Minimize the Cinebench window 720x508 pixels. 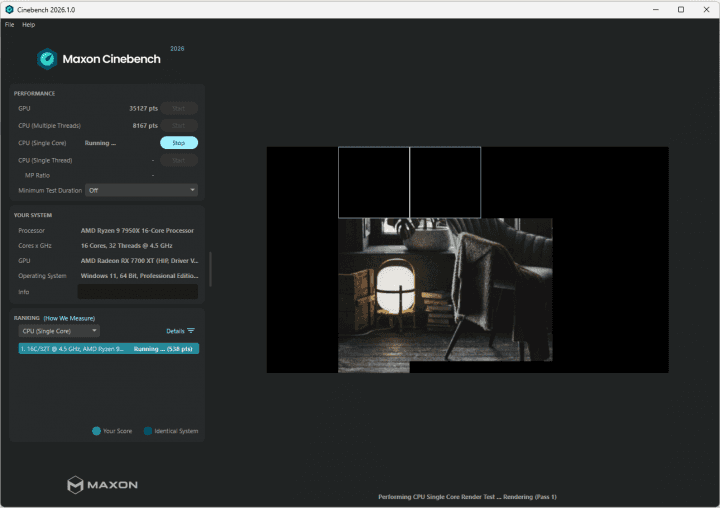(x=656, y=9)
